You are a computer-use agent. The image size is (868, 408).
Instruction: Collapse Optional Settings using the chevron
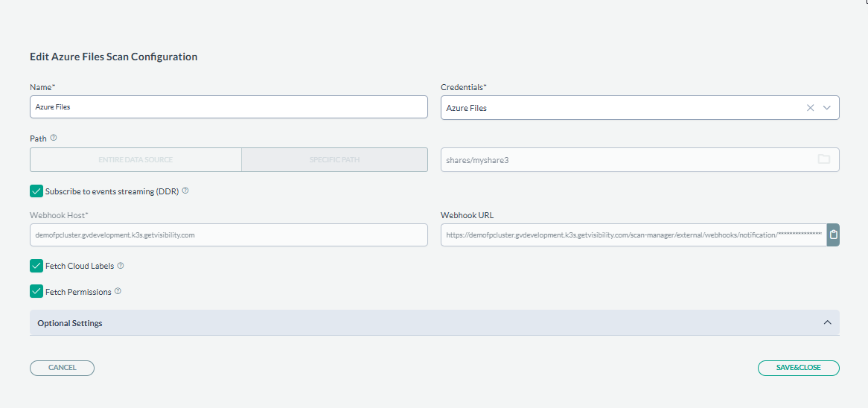[827, 323]
